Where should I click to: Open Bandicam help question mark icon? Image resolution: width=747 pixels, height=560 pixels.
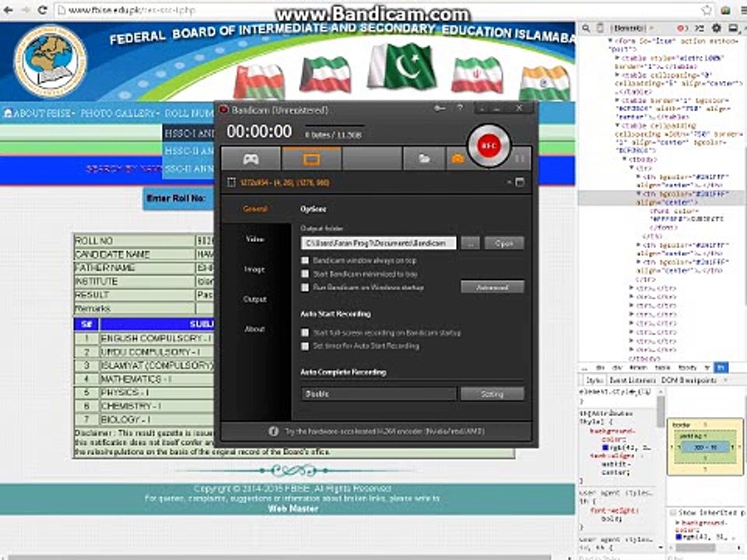[x=460, y=109]
